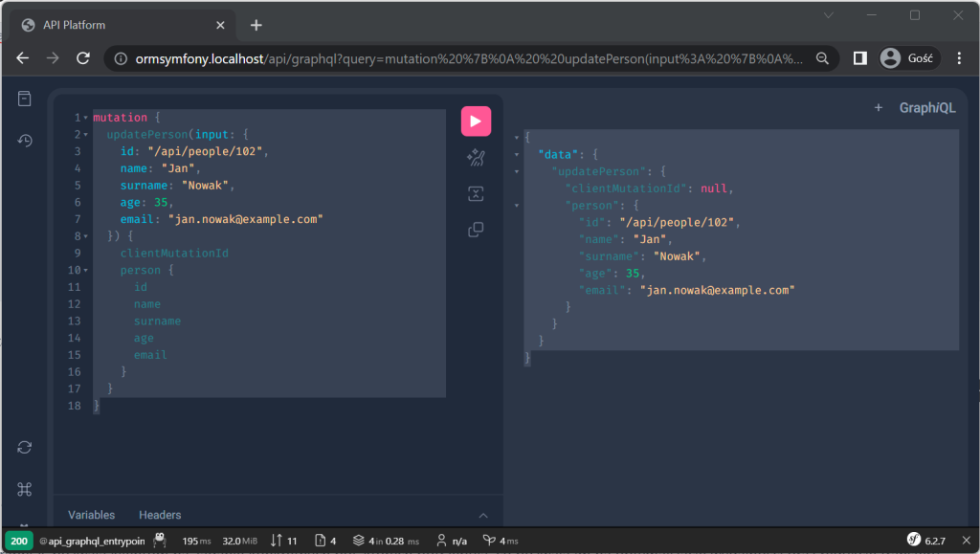
Task: Open the Variables editor tab
Action: [91, 515]
